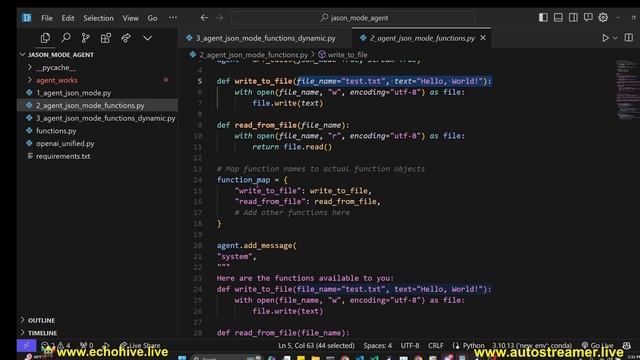Open the Explorer view icon
Viewport: 640px width, 360px height.
(x=45, y=38)
